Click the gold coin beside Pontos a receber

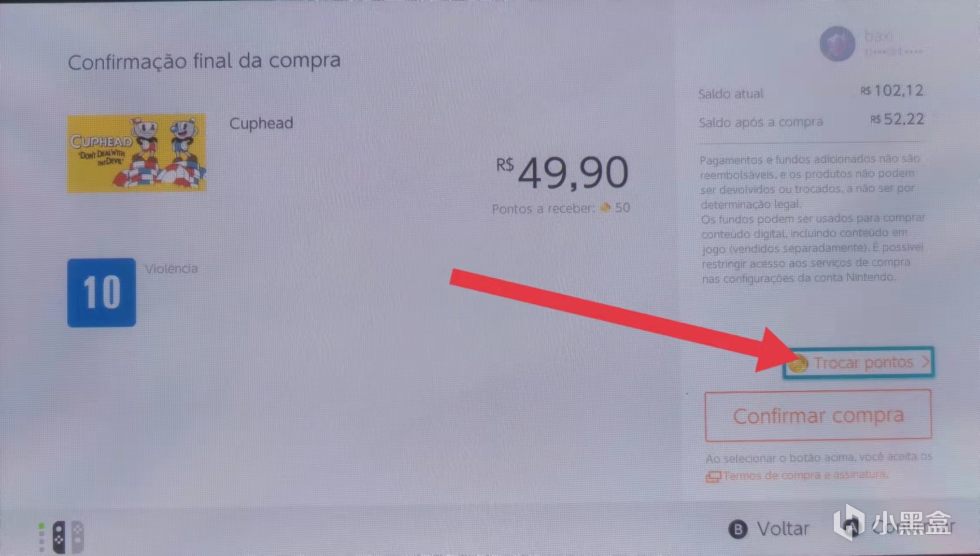pyautogui.click(x=605, y=208)
